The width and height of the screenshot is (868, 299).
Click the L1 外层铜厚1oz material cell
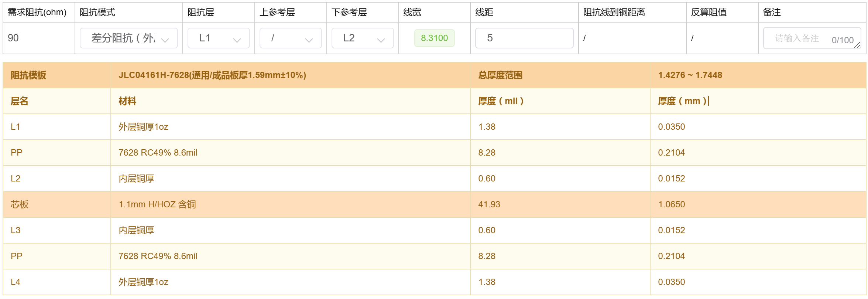point(143,127)
